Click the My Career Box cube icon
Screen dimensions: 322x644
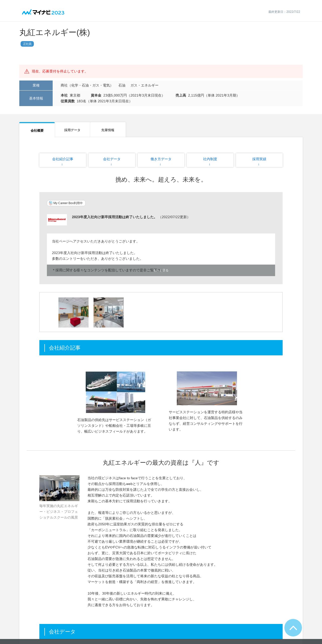click(x=51, y=203)
